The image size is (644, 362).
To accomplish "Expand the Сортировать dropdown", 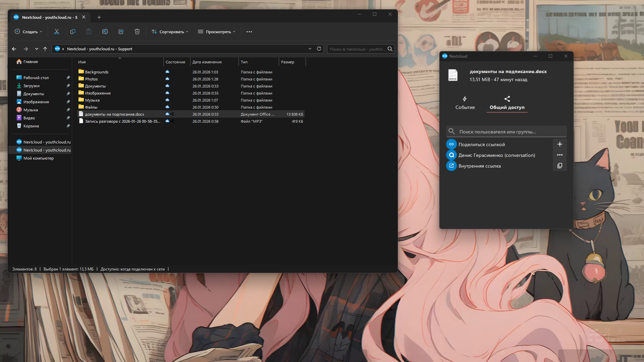I will (170, 32).
